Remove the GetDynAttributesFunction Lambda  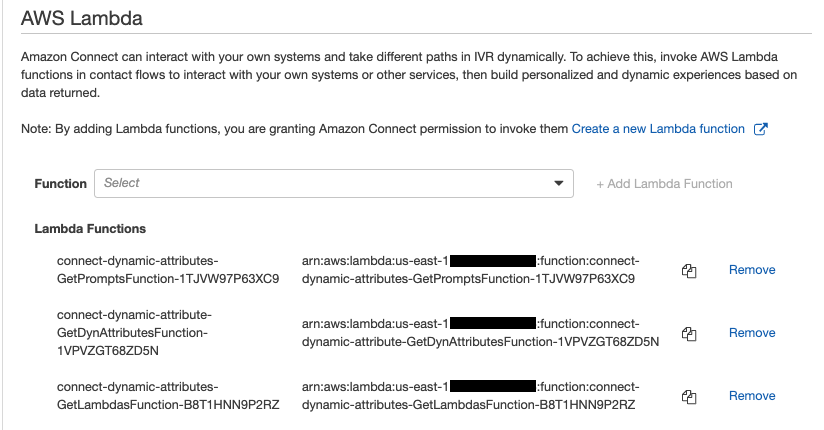click(752, 333)
